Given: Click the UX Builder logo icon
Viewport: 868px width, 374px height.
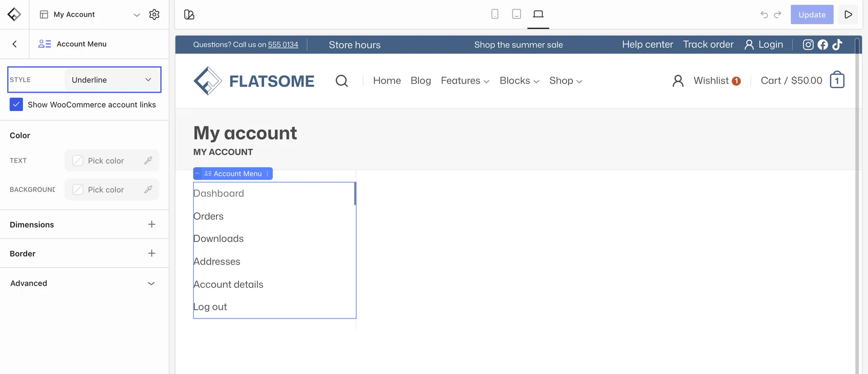Looking at the screenshot, I should (x=14, y=14).
